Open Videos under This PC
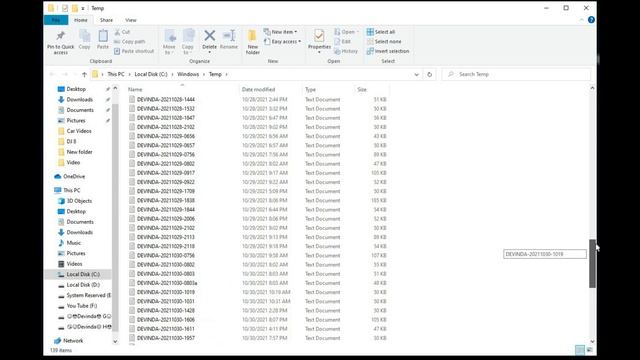The image size is (640, 360). click(70, 264)
